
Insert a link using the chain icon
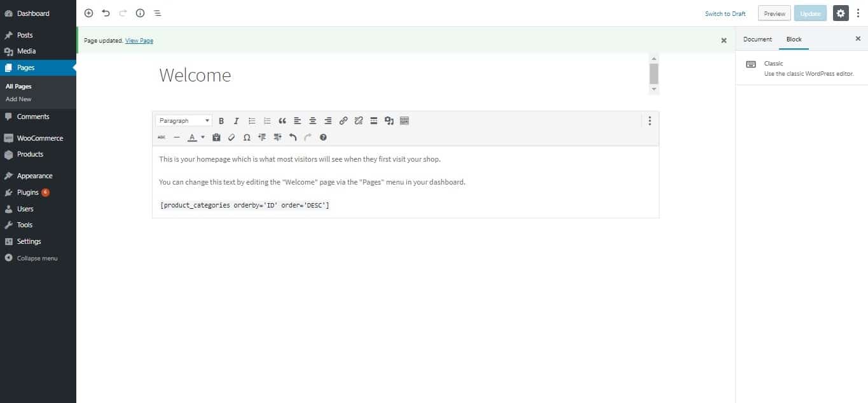click(343, 120)
